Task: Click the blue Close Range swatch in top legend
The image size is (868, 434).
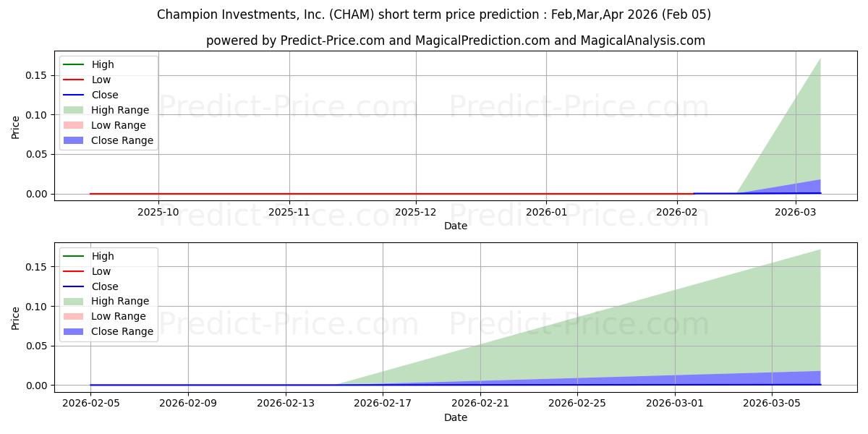Action: coord(74,140)
